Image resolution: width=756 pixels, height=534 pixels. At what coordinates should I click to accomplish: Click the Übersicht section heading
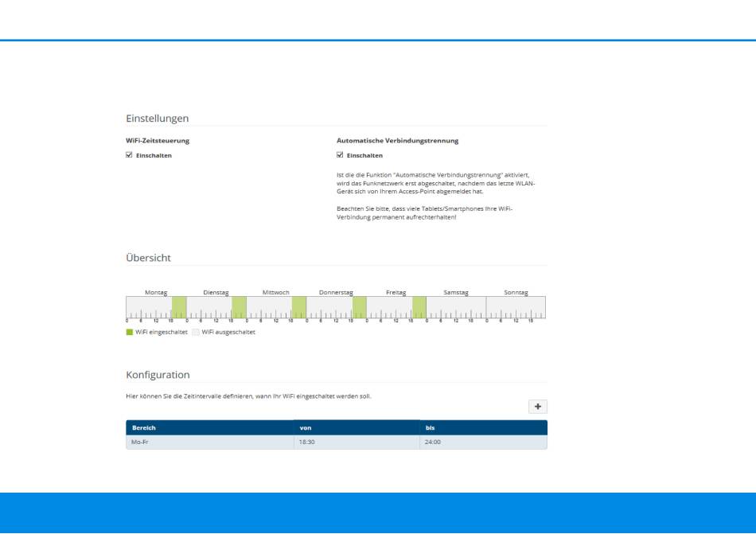pos(149,257)
